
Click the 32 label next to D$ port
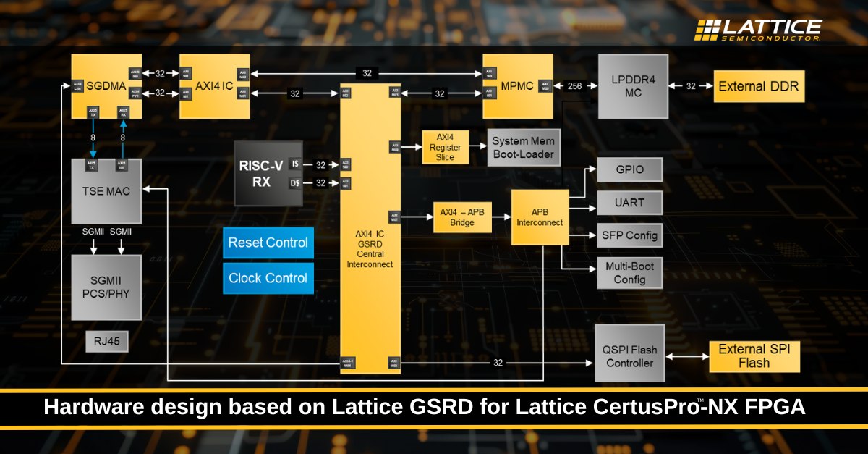320,183
